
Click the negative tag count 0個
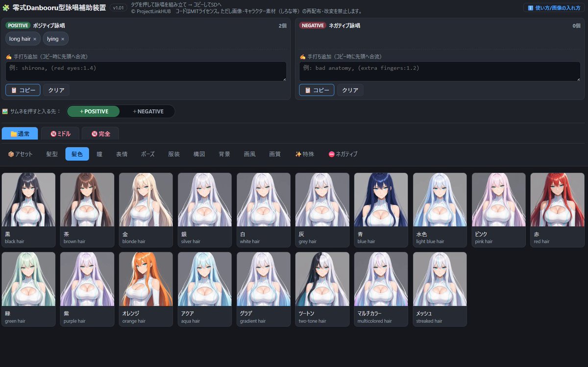coord(576,25)
